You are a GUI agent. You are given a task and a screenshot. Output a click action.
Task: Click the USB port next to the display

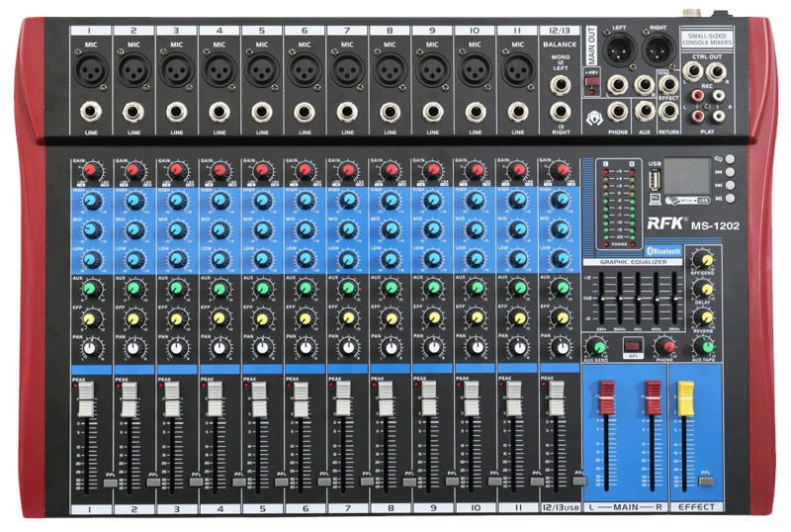(653, 180)
